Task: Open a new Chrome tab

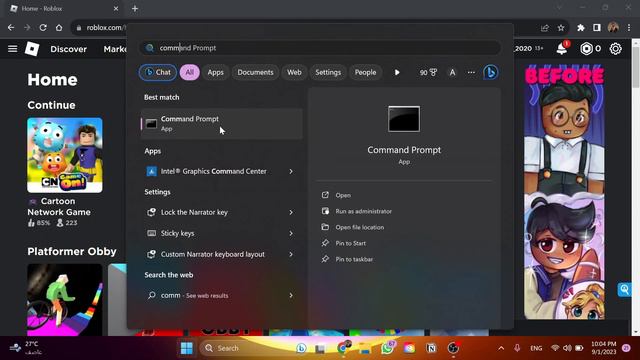Action: click(135, 9)
